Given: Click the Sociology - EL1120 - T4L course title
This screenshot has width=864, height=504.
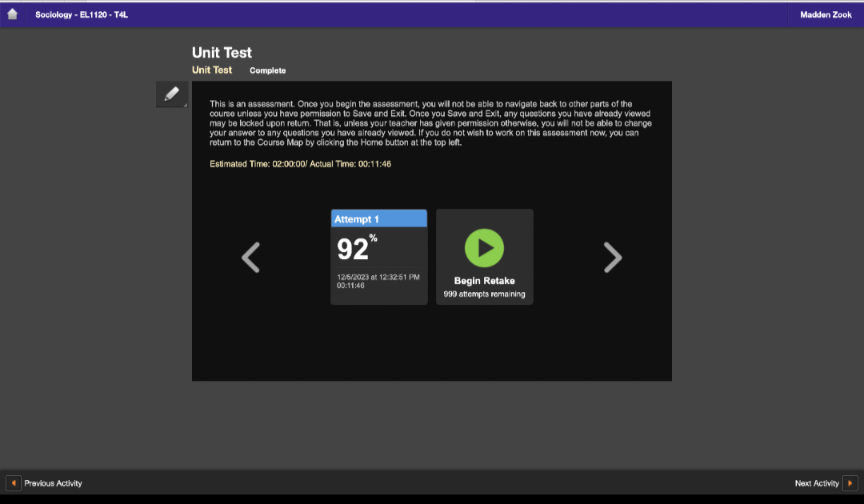Looking at the screenshot, I should click(x=81, y=15).
